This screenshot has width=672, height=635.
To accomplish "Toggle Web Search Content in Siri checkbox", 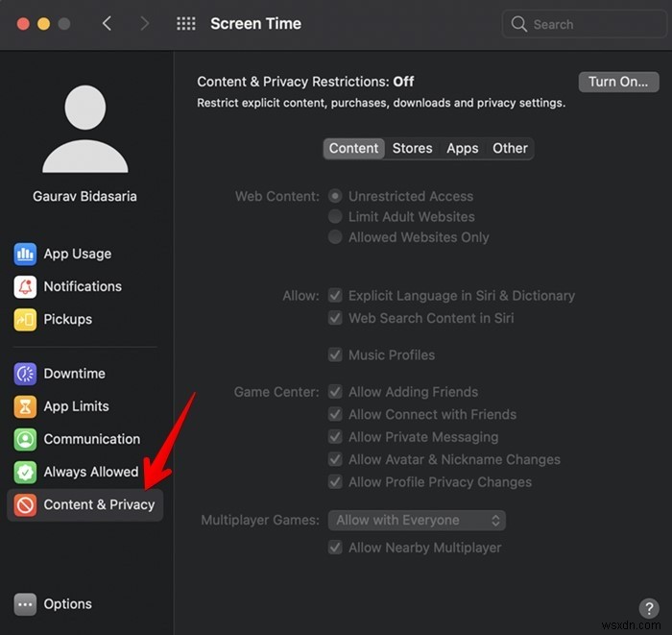I will pos(335,318).
